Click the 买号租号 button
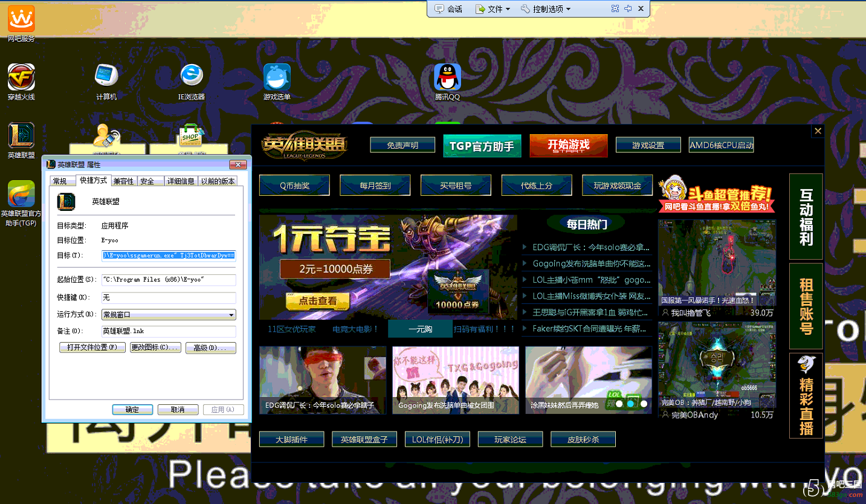The width and height of the screenshot is (866, 504). coord(456,186)
